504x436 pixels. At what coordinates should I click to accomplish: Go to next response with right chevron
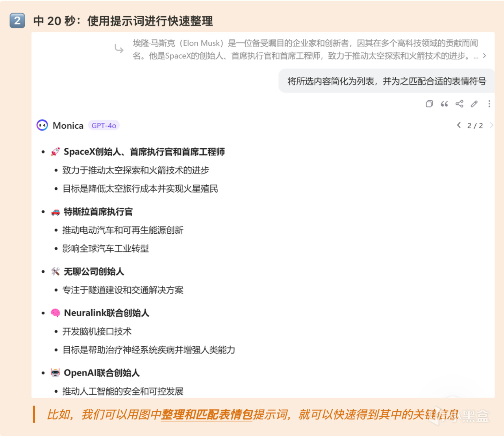click(x=491, y=125)
